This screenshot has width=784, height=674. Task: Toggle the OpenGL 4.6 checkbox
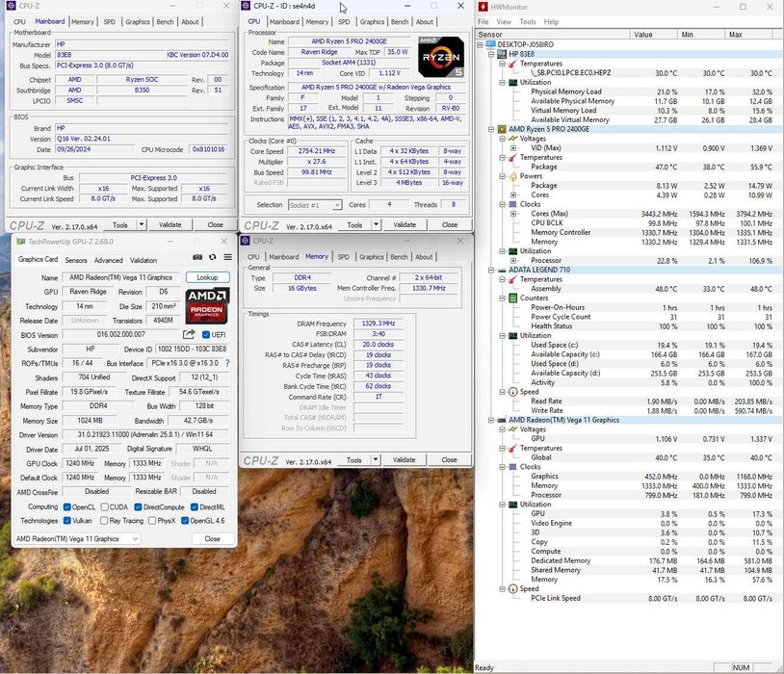pyautogui.click(x=185, y=521)
